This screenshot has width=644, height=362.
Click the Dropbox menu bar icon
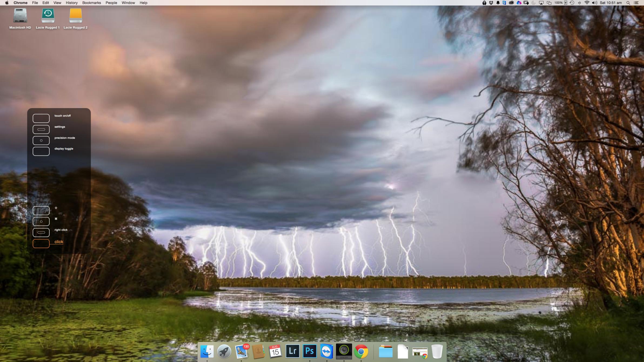(x=491, y=3)
